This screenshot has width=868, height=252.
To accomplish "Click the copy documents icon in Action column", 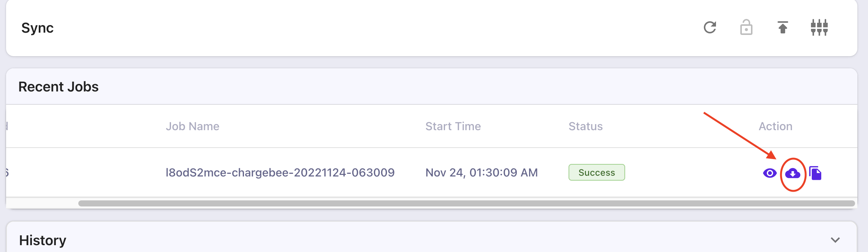I will 815,173.
